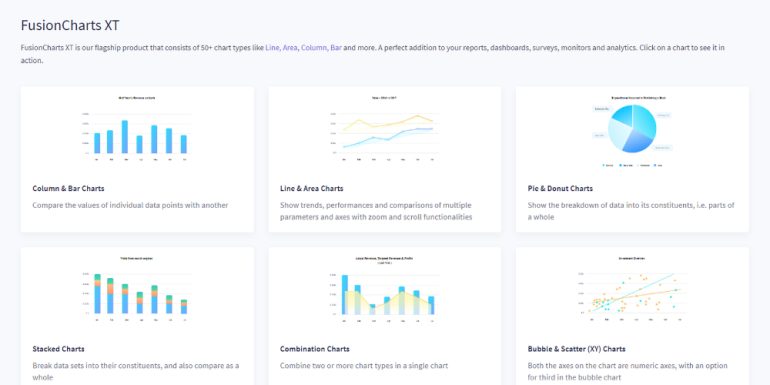Open the Area chart type link

click(290, 48)
